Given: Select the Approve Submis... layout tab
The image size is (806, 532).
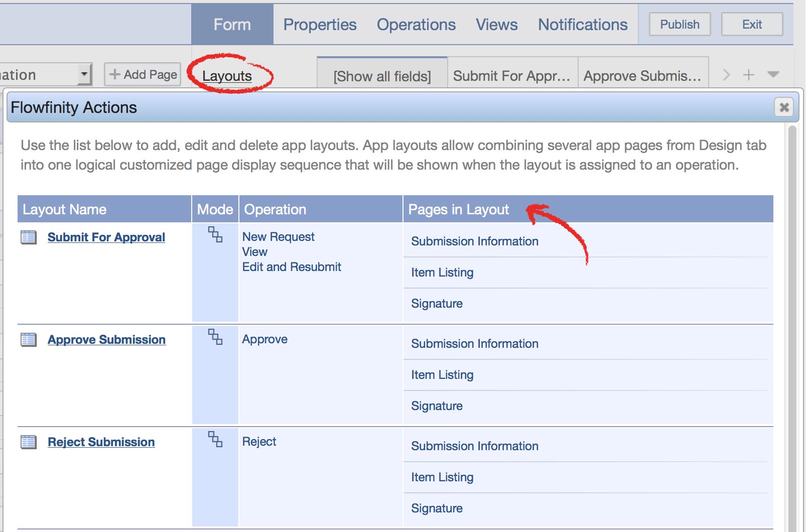Looking at the screenshot, I should point(643,73).
